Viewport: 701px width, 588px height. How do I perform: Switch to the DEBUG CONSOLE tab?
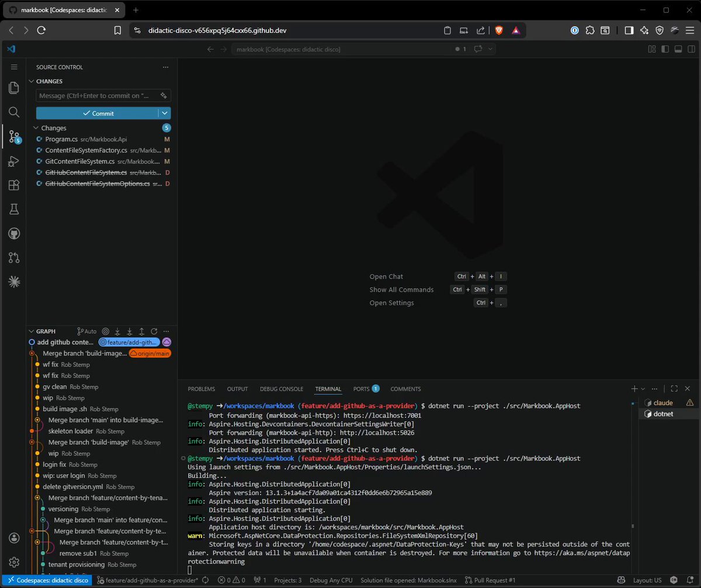tap(282, 389)
